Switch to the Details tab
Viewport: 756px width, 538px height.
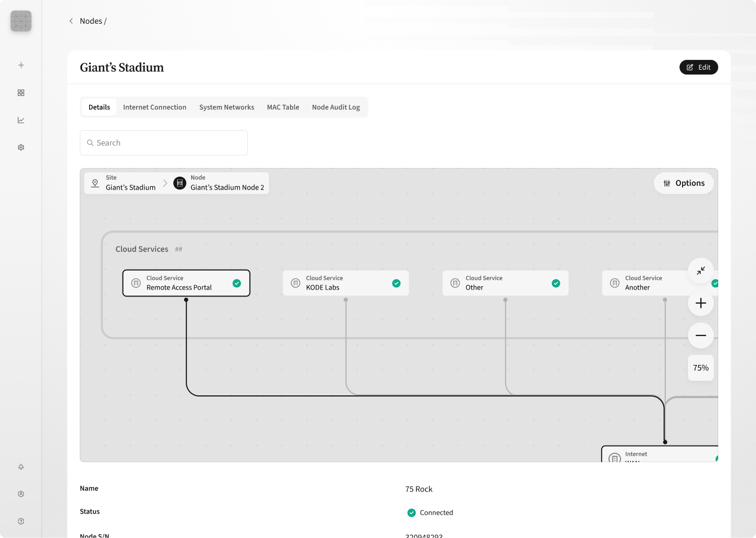99,107
